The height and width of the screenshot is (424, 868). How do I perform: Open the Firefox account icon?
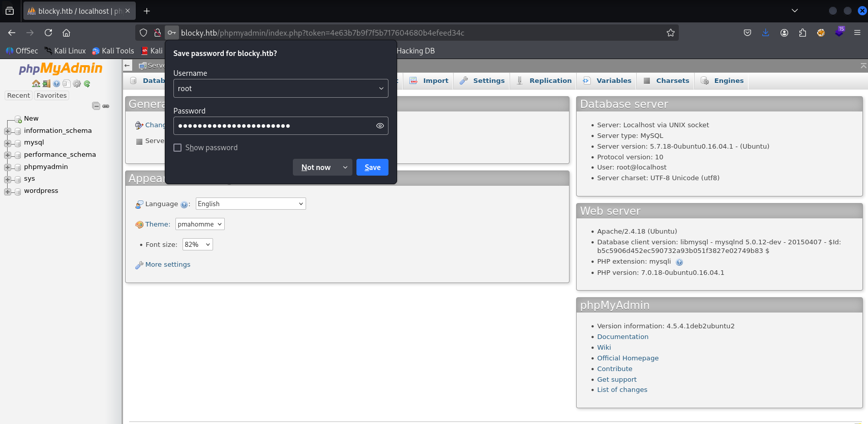(784, 33)
